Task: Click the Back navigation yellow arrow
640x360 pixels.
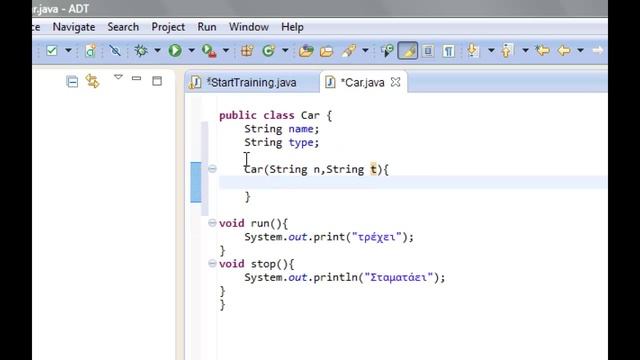Action: click(564, 51)
